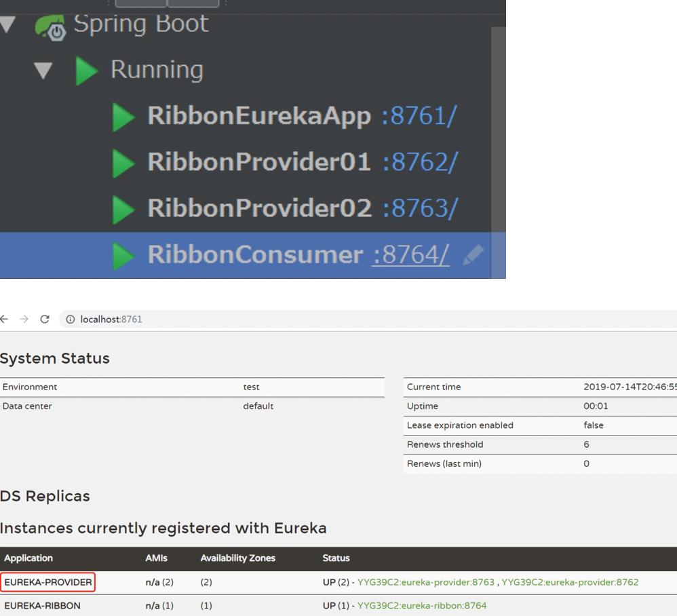Click the Spring Boot leaf icon

[50, 26]
